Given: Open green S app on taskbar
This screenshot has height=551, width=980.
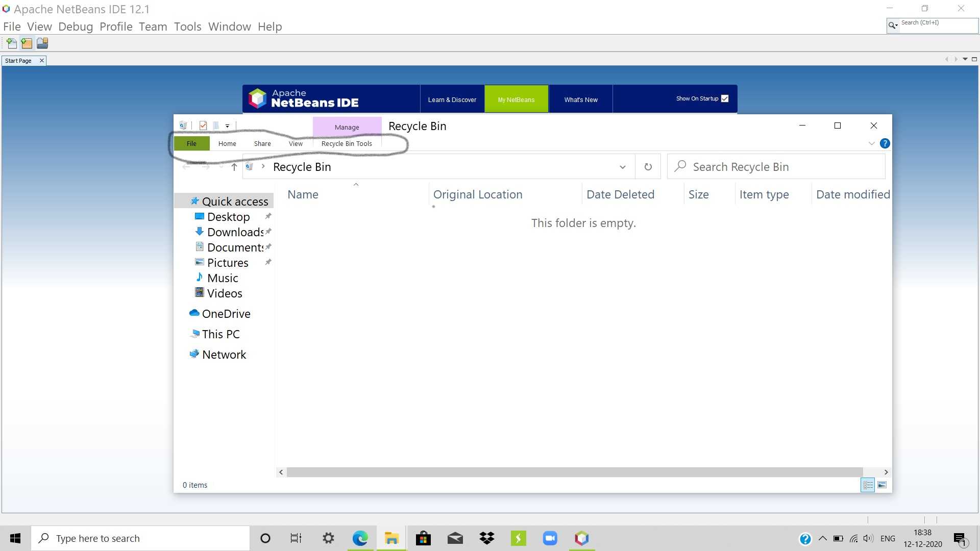Looking at the screenshot, I should (x=519, y=538).
